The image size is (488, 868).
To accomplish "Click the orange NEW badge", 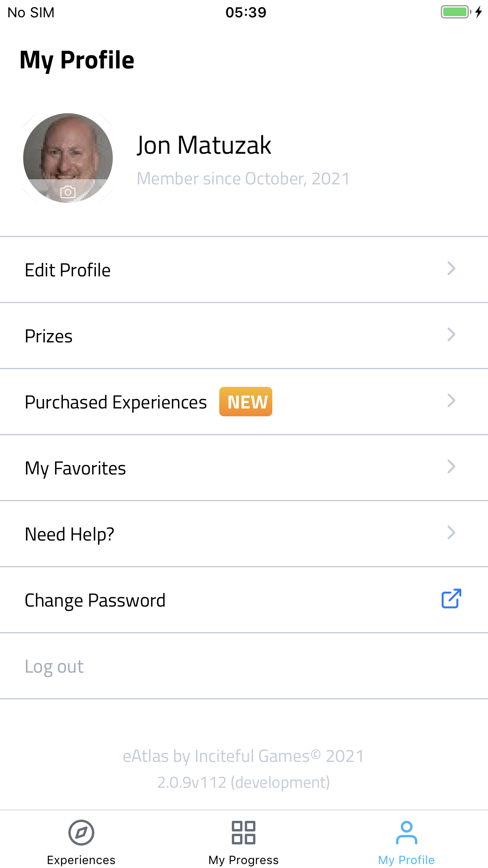I will coord(246,402).
